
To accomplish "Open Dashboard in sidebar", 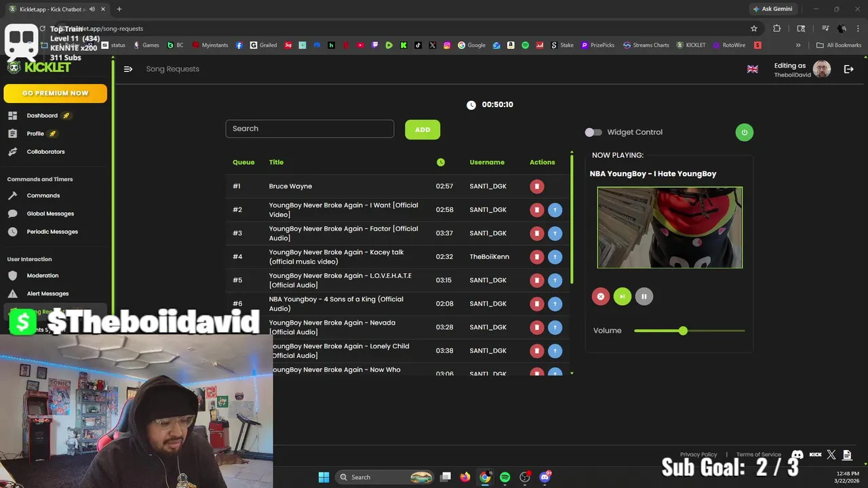I will 42,116.
